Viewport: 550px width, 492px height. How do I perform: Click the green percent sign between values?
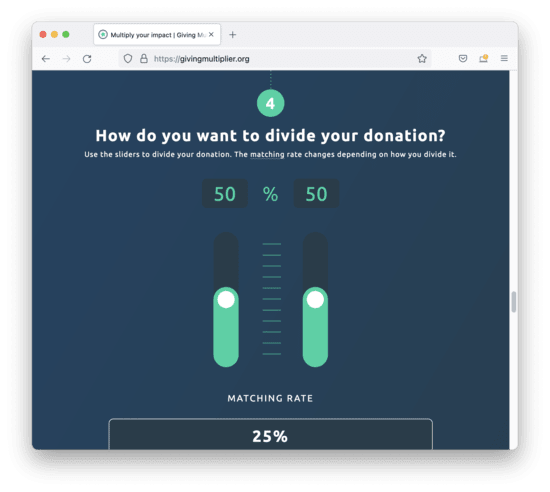coord(270,194)
